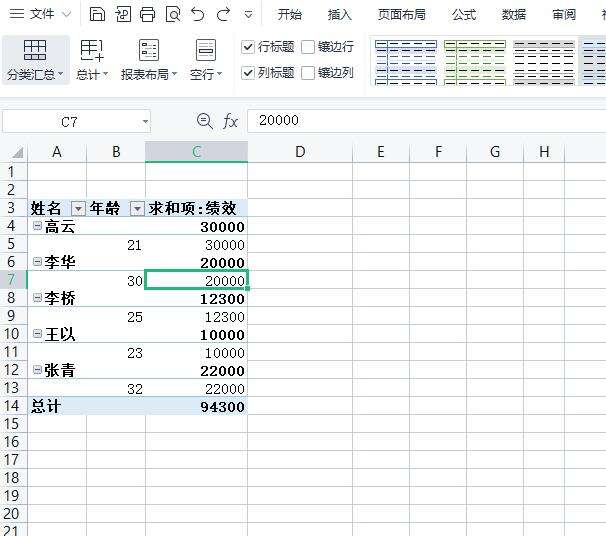Enable the 镶边行 banded rows checkbox

pyautogui.click(x=309, y=47)
